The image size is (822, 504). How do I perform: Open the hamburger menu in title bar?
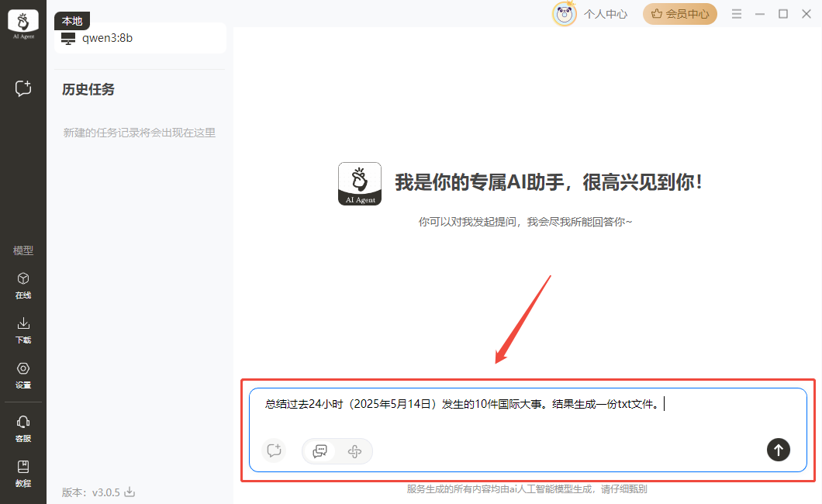737,14
